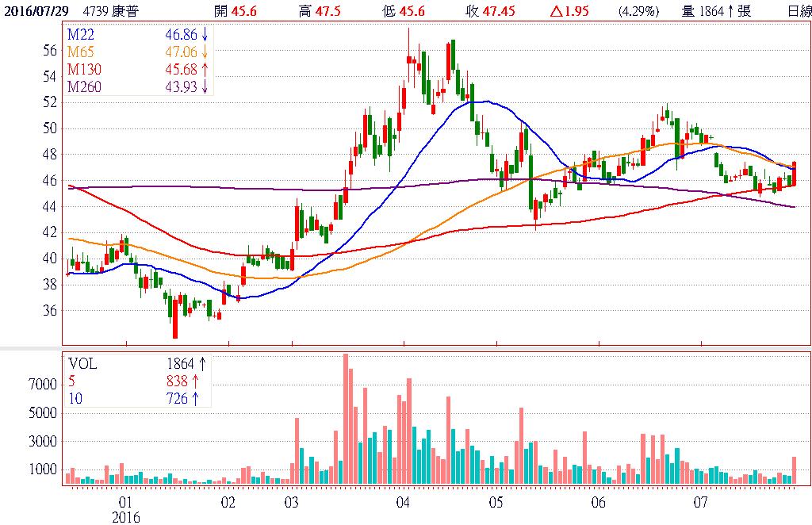Click the down arrow beside M65 value 47.06
The height and width of the screenshot is (525, 812).
click(x=205, y=52)
